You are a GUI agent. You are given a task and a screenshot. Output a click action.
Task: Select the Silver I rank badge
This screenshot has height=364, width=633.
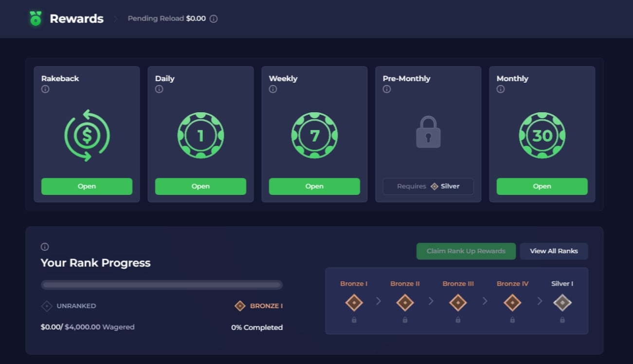[x=562, y=303]
